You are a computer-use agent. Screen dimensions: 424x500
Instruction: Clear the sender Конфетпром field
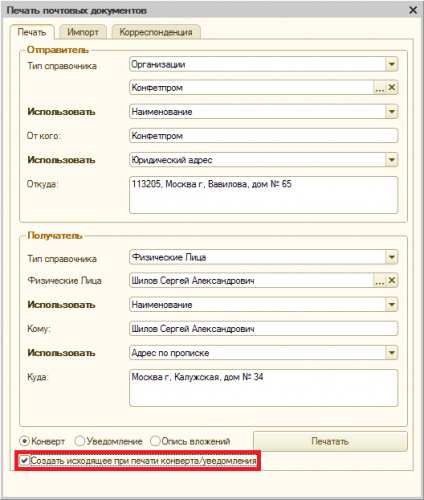(392, 88)
